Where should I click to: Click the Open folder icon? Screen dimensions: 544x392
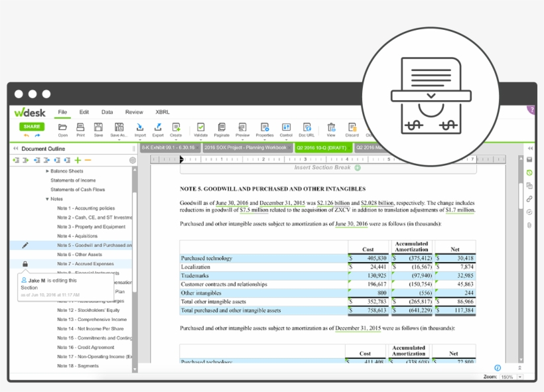pos(62,127)
